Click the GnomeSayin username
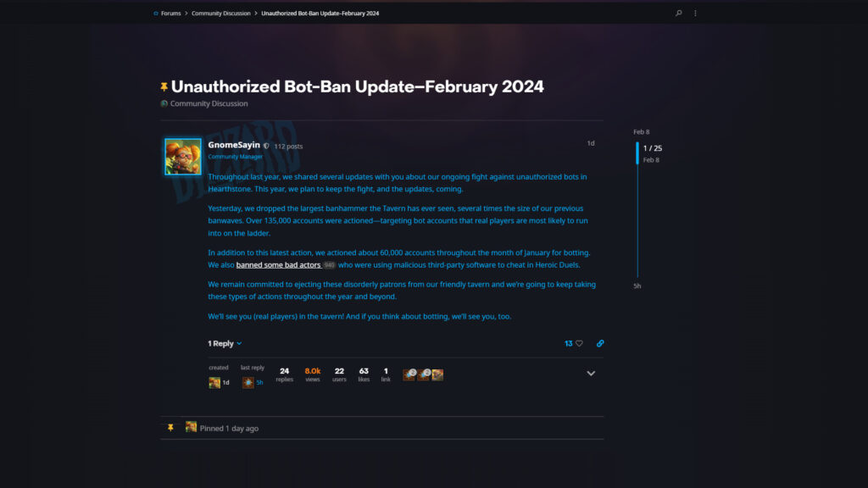This screenshot has height=488, width=868. pyautogui.click(x=233, y=144)
